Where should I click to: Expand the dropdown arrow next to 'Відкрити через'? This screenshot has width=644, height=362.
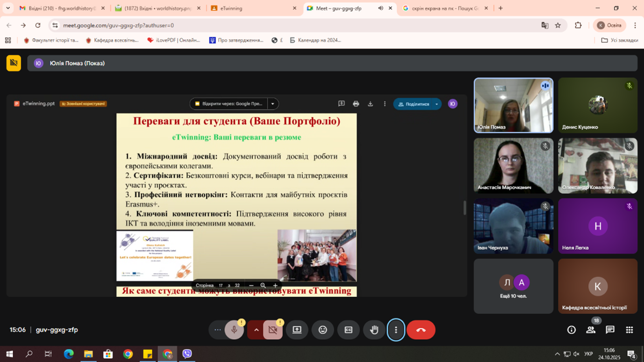pos(273,104)
